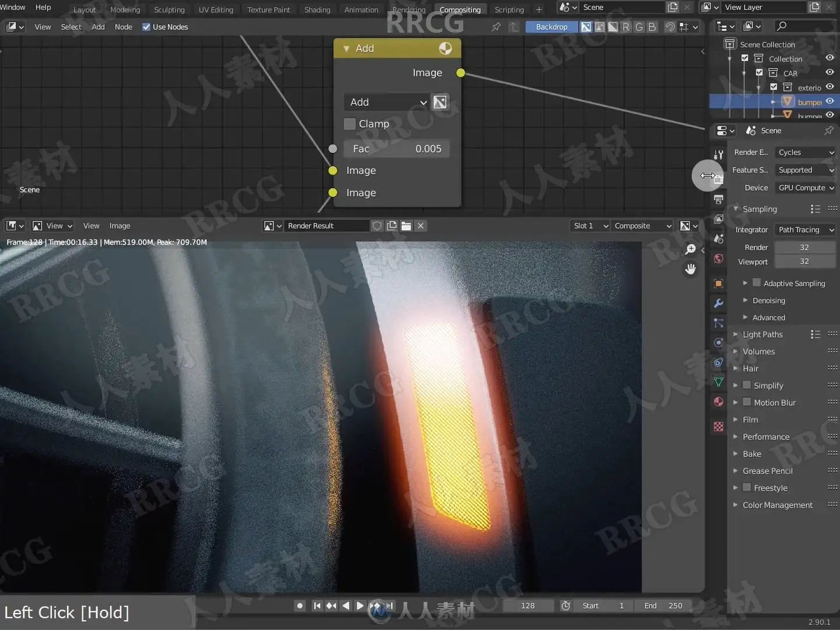Screen dimensions: 840x630
Task: Enable Adaptive Sampling checkbox
Action: (x=757, y=283)
